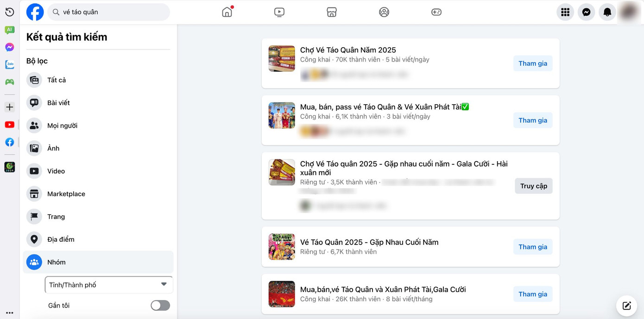Click Truy cập on the private group
This screenshot has height=319, width=644.
(x=533, y=186)
